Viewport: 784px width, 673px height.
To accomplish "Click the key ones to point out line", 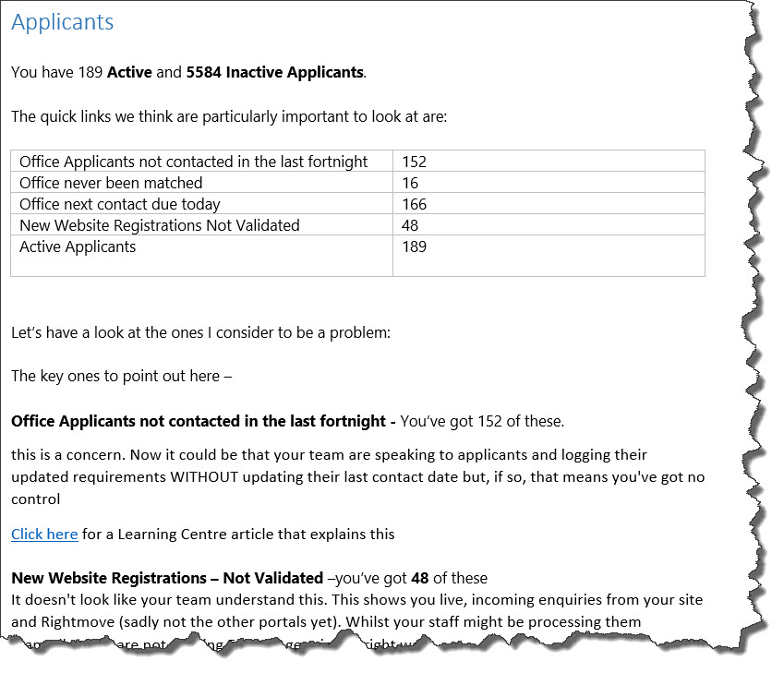I will 122,376.
